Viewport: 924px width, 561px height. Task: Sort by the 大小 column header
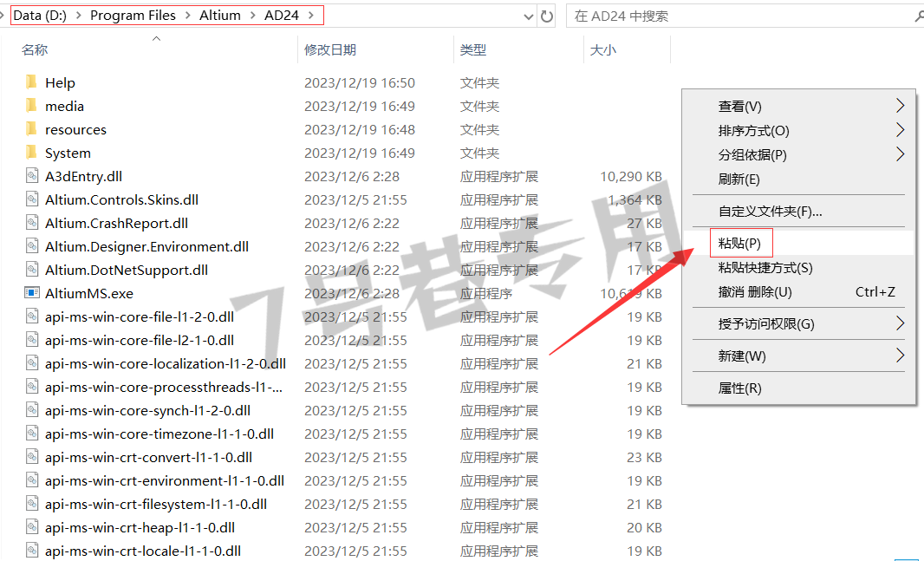click(602, 50)
